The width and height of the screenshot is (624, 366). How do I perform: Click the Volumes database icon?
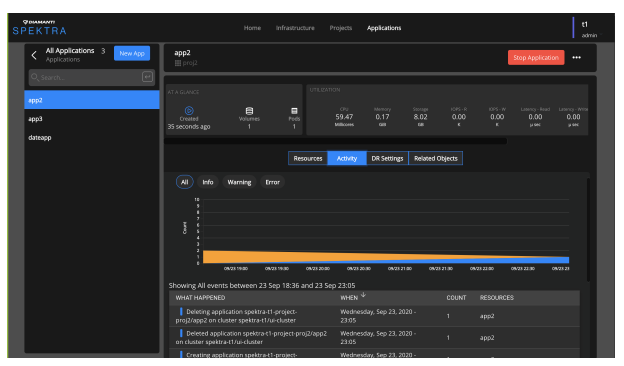(x=249, y=111)
